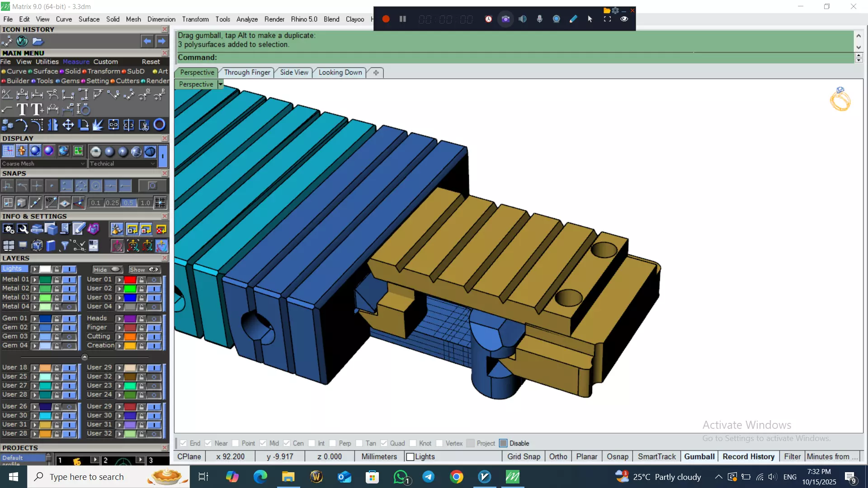Expand the Perspective viewport title dropdown arrow
Image resolution: width=868 pixels, height=488 pixels.
pyautogui.click(x=221, y=84)
